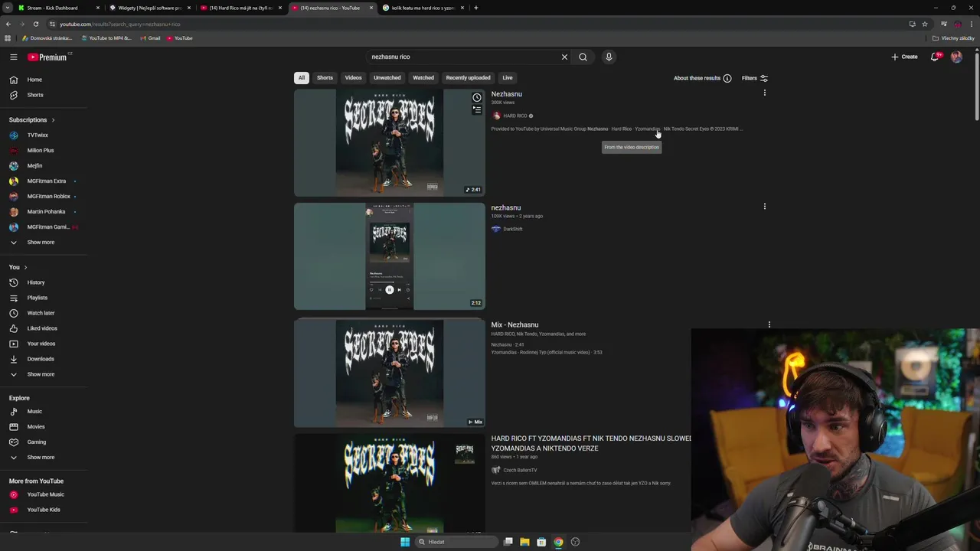Open DarkShift channel link
This screenshot has height=551, width=980.
click(513, 230)
